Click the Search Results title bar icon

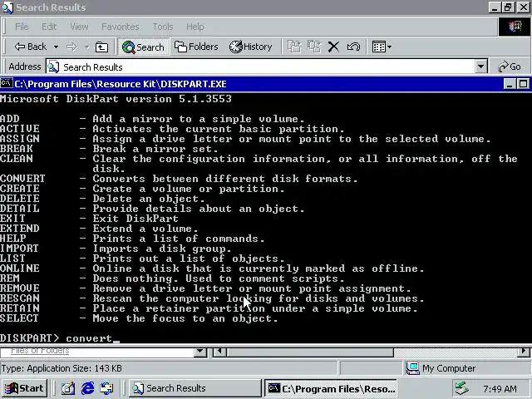[x=7, y=7]
